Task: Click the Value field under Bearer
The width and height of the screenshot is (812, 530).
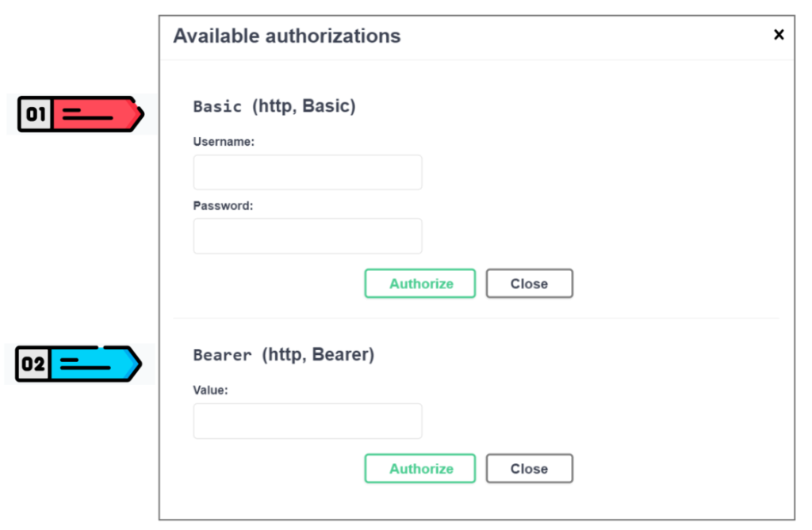Action: click(x=307, y=420)
